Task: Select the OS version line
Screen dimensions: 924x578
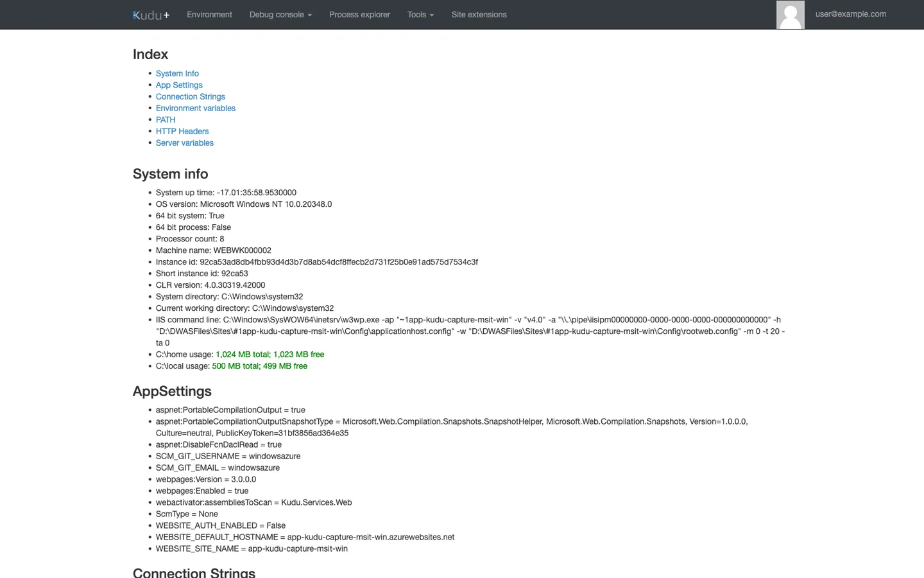Action: 244,204
